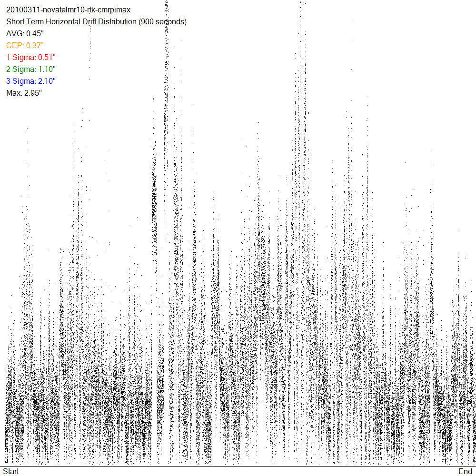476x476 pixels.
Task: Select the orange CEP: 0.37" label
Action: coord(25,46)
